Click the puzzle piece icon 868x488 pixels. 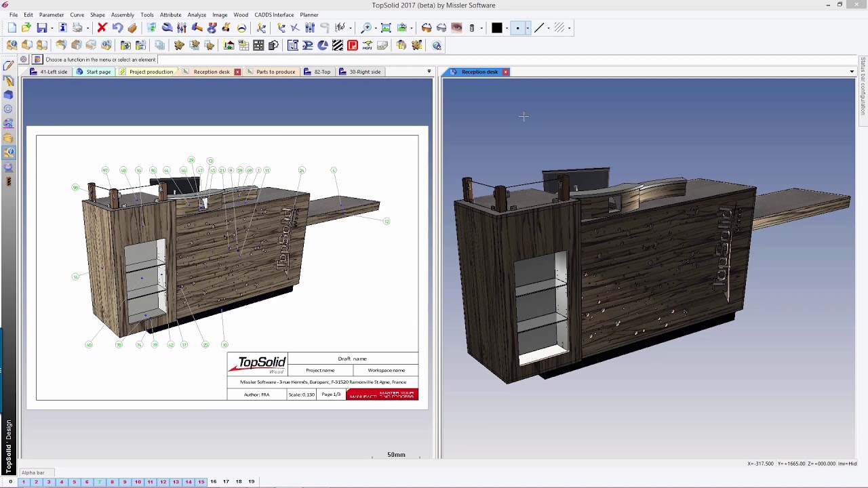click(x=179, y=45)
